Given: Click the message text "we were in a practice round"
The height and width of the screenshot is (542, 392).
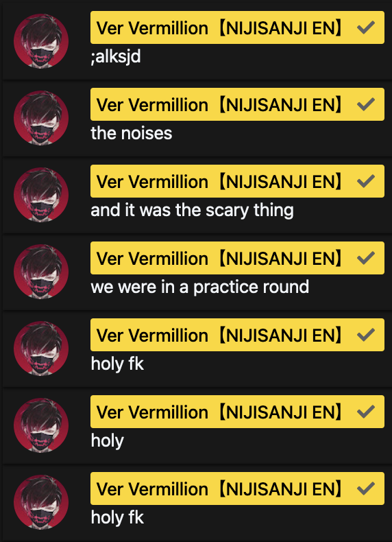Looking at the screenshot, I should (199, 287).
